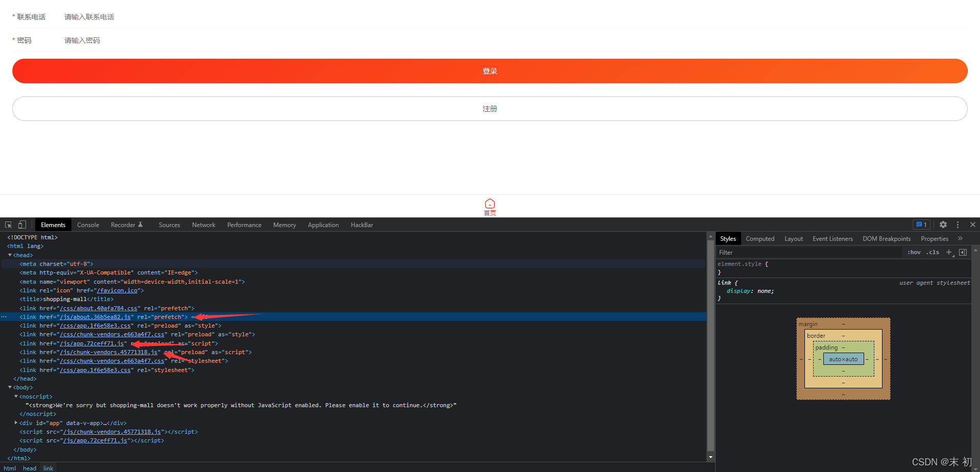This screenshot has height=472, width=980.
Task: Click the 注册 register button
Action: pyautogui.click(x=490, y=109)
